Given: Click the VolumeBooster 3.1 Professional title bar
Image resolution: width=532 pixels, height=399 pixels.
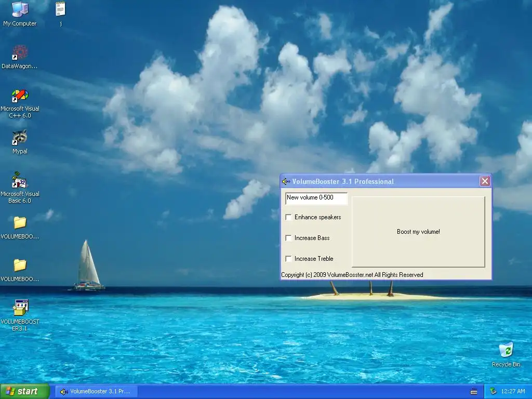Looking at the screenshot, I should pyautogui.click(x=386, y=181).
